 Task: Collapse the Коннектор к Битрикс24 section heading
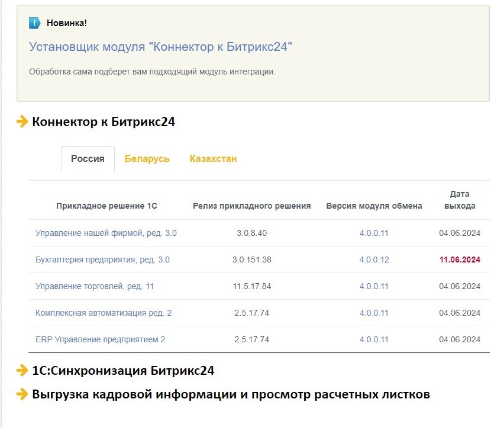[x=104, y=122]
